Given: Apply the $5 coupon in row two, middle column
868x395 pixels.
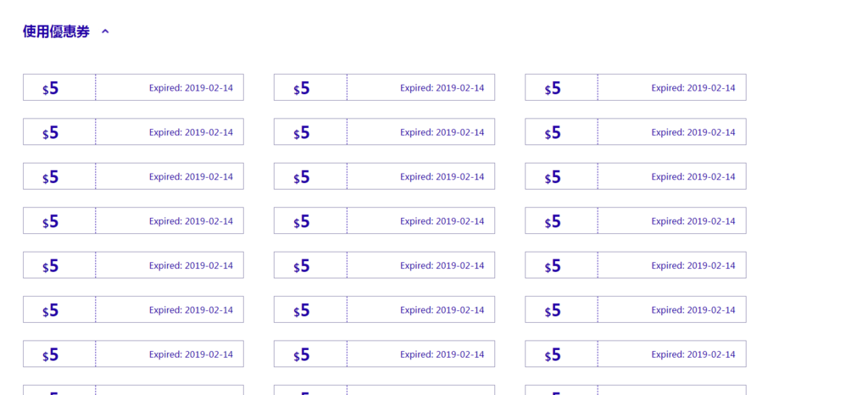Looking at the screenshot, I should 384,131.
